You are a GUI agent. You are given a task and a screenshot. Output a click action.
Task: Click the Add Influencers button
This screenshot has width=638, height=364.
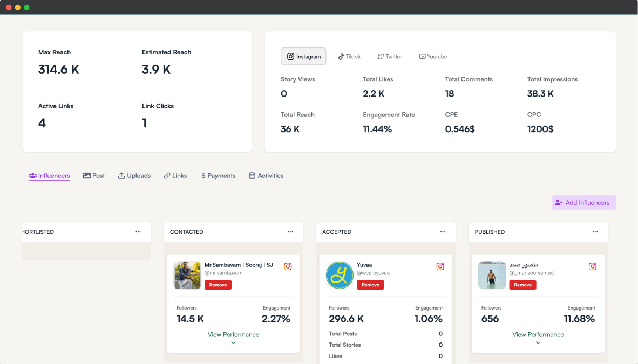pyautogui.click(x=583, y=203)
